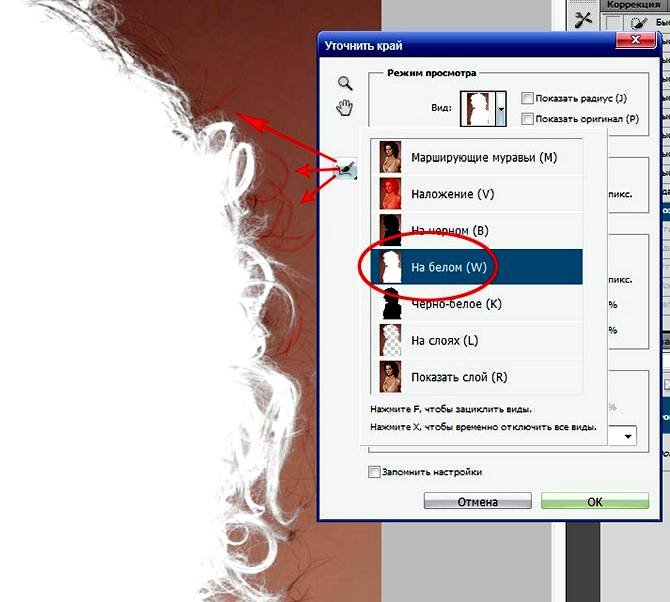This screenshot has height=602, width=670.
Task: Click the empty square icon under Коррекция
Action: pos(613,23)
